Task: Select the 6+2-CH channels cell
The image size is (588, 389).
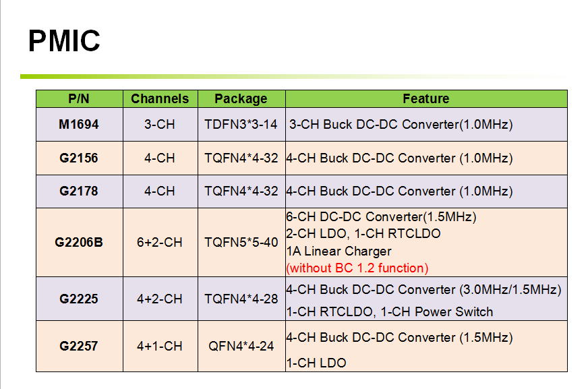Action: point(160,243)
